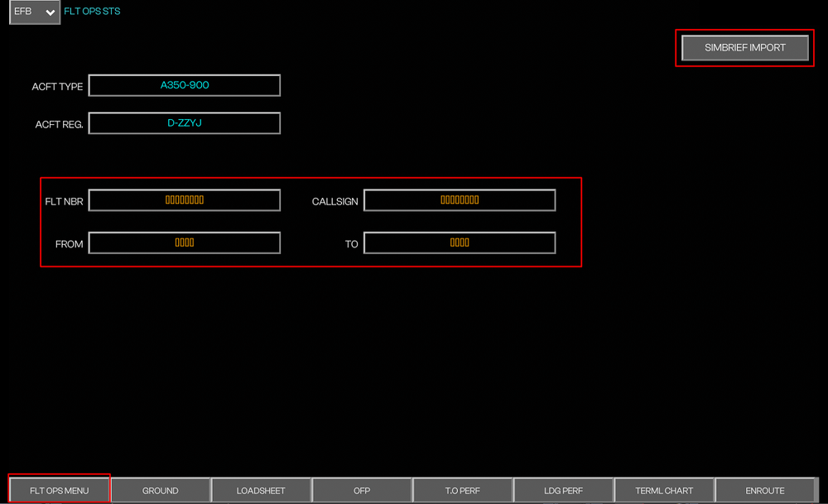Select the FROM airport input field
The height and width of the screenshot is (504, 828).
pyautogui.click(x=185, y=243)
